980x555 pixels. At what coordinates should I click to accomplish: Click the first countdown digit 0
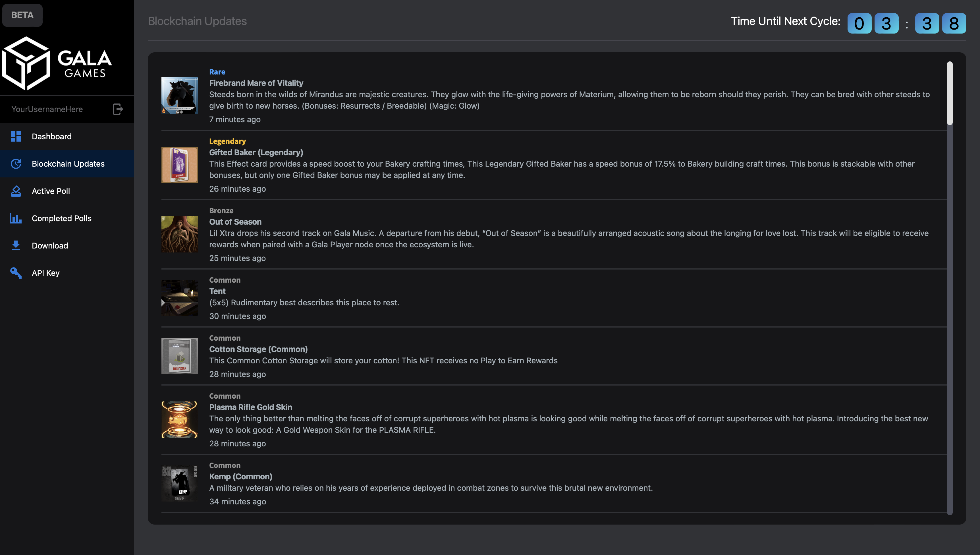point(859,23)
